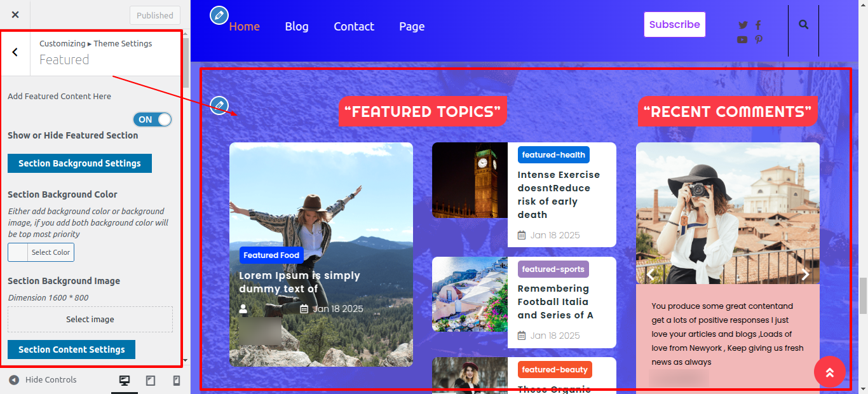868x394 pixels.
Task: Open the Blog menu item
Action: pyautogui.click(x=297, y=27)
